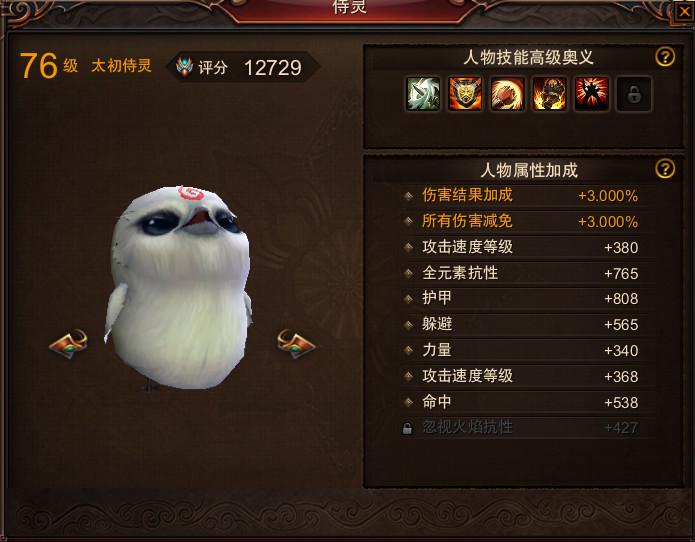Click the 太初侍灵 title label

click(121, 66)
